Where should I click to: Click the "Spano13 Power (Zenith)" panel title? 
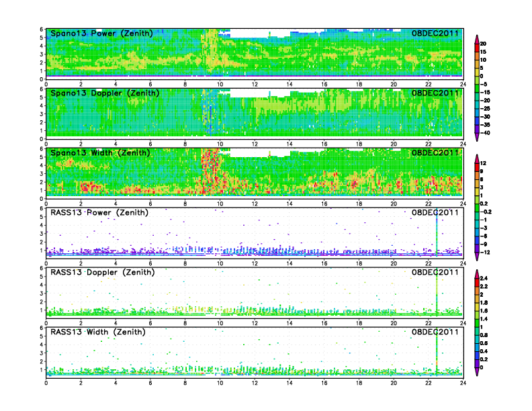point(101,34)
